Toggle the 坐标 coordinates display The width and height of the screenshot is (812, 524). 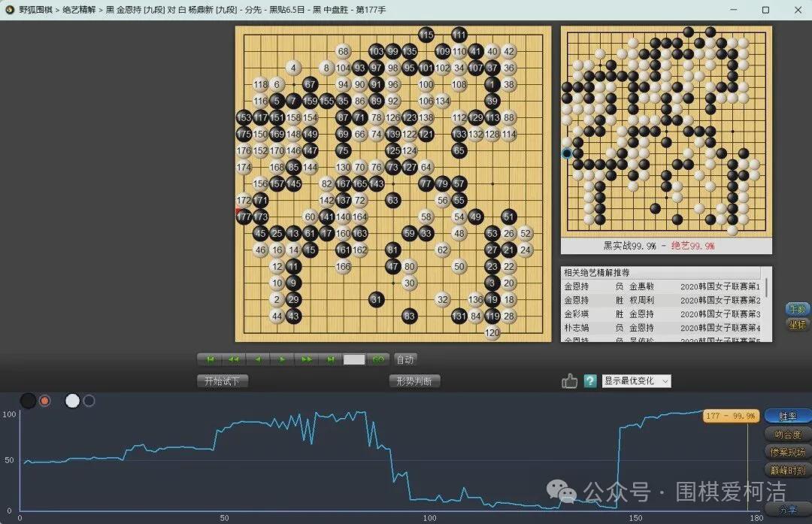pyautogui.click(x=798, y=325)
